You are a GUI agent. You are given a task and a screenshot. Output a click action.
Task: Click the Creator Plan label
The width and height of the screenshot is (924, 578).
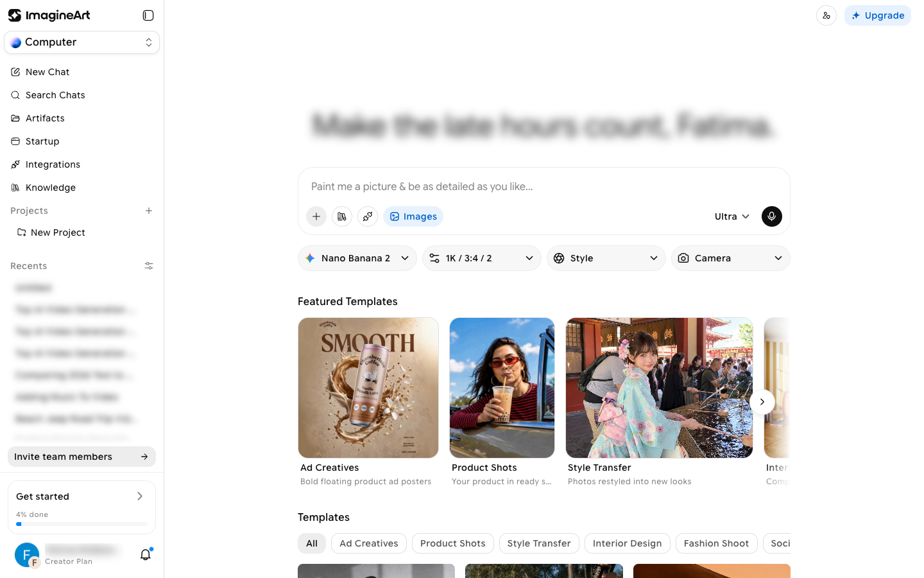(x=69, y=561)
